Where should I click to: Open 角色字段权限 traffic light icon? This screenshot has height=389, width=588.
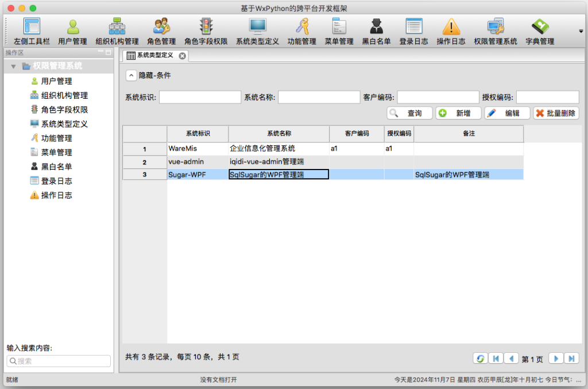[x=206, y=31]
